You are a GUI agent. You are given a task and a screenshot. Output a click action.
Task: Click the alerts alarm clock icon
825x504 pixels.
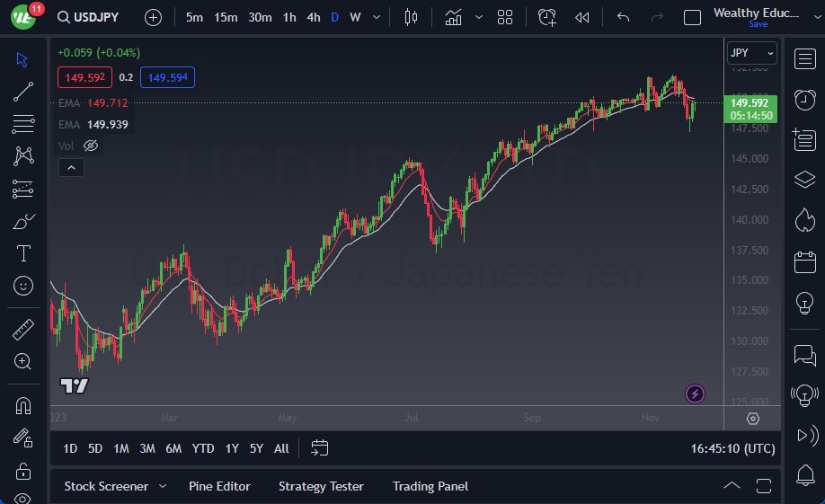(x=804, y=100)
